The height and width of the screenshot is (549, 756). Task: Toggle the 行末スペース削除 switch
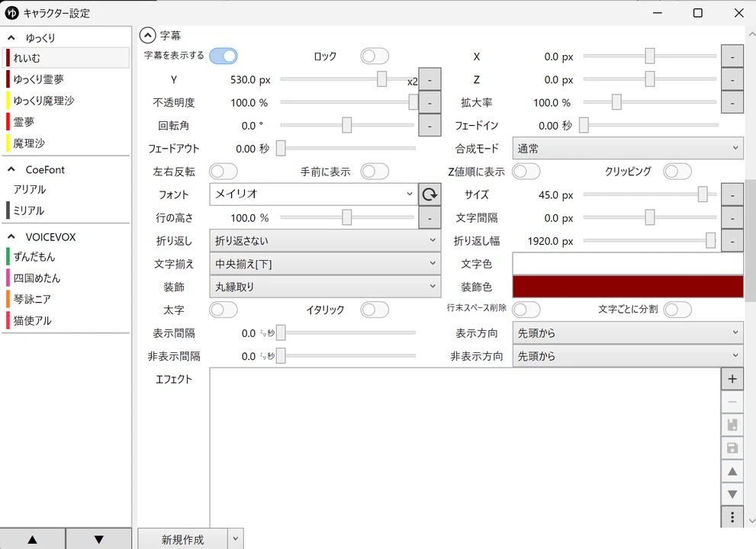pyautogui.click(x=526, y=310)
